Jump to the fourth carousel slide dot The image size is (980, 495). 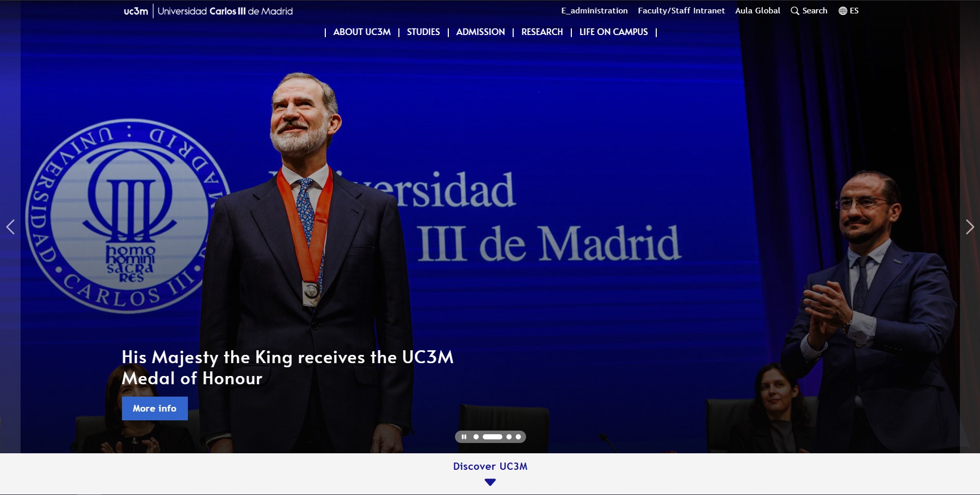click(x=518, y=437)
